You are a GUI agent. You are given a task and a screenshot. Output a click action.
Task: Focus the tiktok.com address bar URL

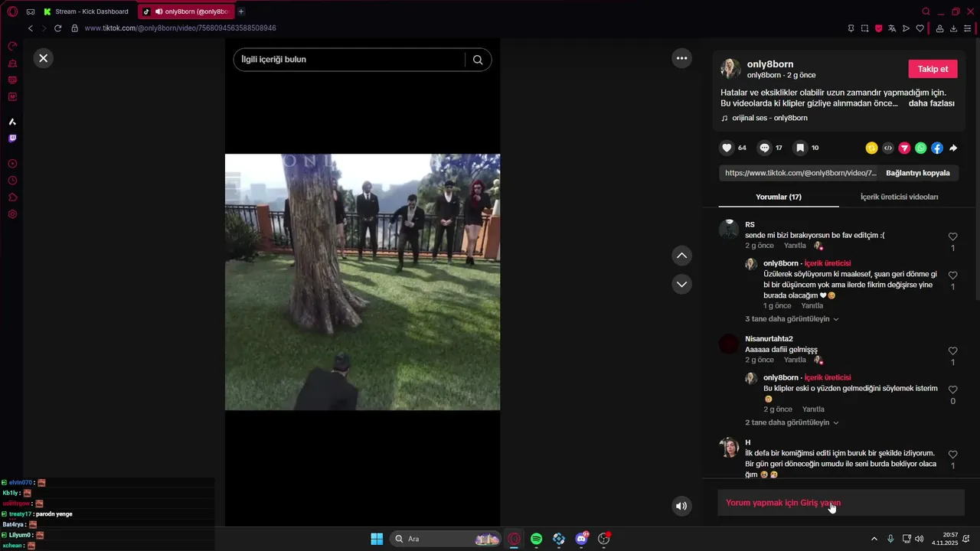click(180, 28)
